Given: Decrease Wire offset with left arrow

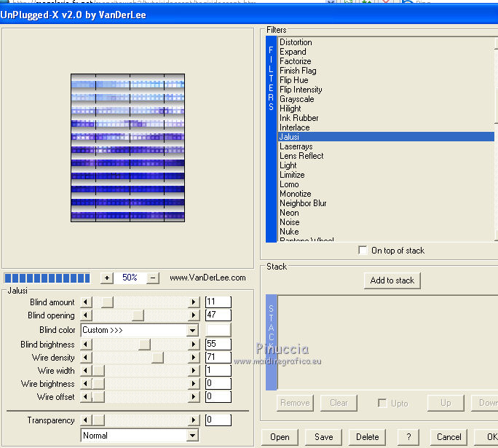Looking at the screenshot, I should [x=86, y=396].
